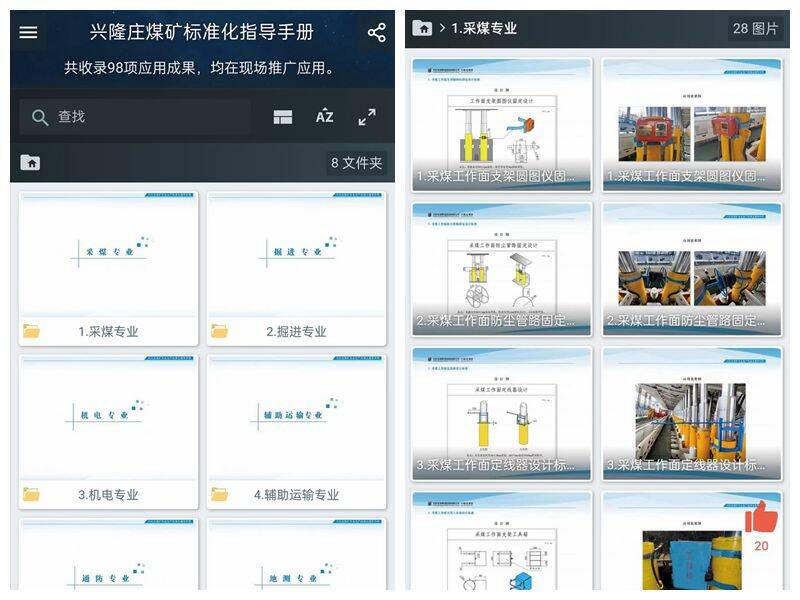800x600 pixels.
Task: Click the home folder icon in left panel
Action: point(31,162)
